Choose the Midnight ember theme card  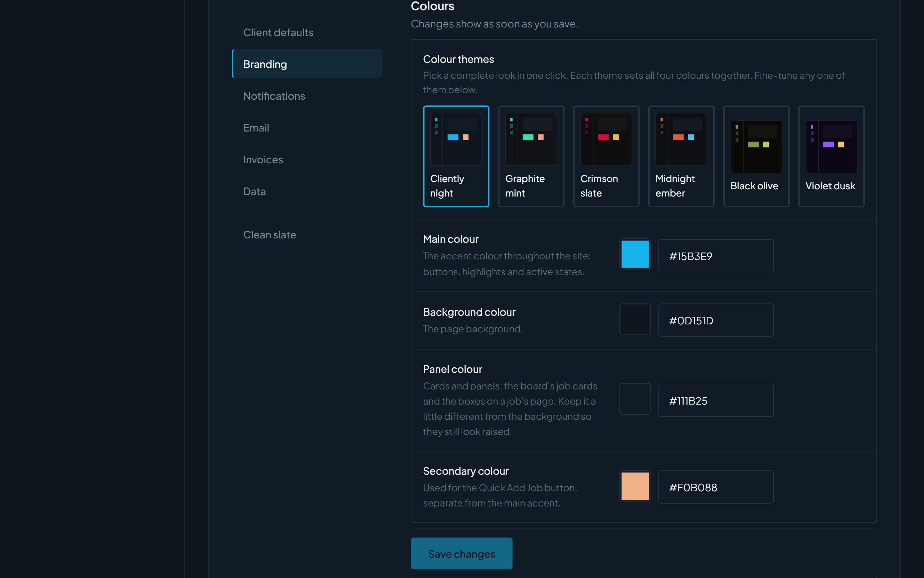[x=681, y=156]
